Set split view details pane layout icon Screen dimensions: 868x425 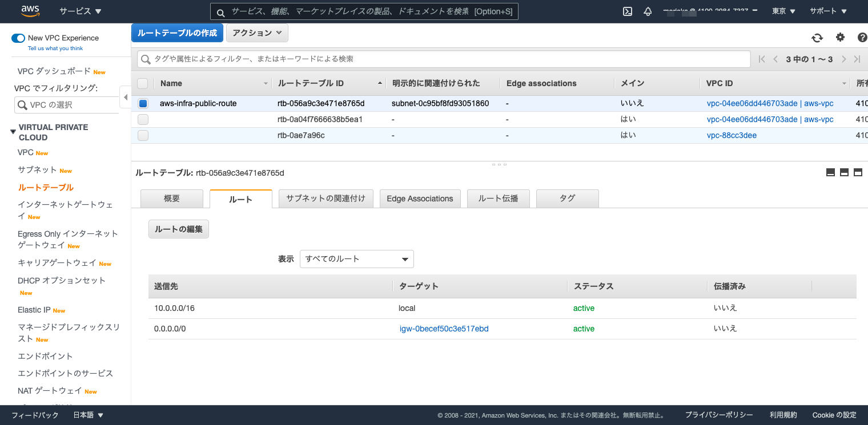(845, 173)
